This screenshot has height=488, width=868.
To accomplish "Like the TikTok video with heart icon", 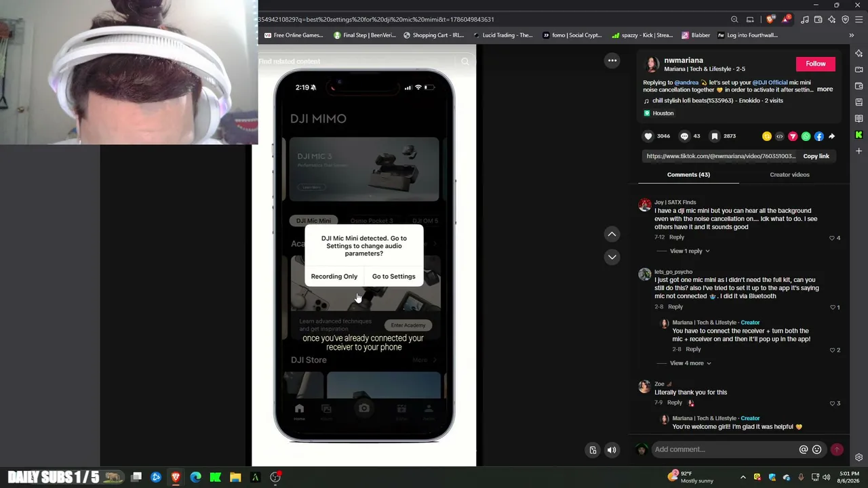I will pos(648,136).
